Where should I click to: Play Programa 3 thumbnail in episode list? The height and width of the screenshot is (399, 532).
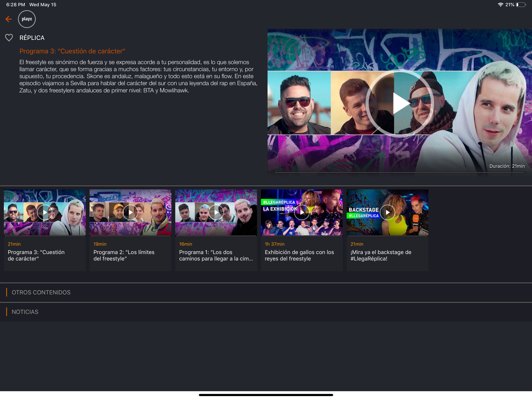point(44,212)
